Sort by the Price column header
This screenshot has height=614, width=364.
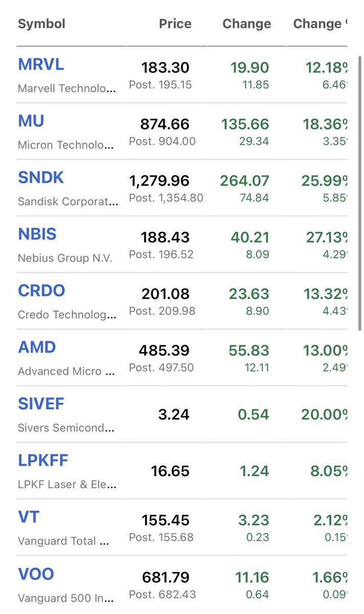[175, 24]
